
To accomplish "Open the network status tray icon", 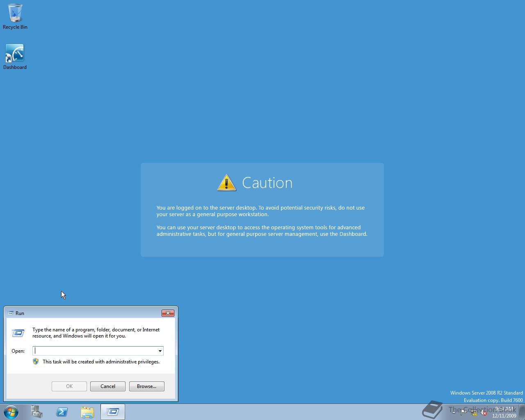I will (x=474, y=413).
